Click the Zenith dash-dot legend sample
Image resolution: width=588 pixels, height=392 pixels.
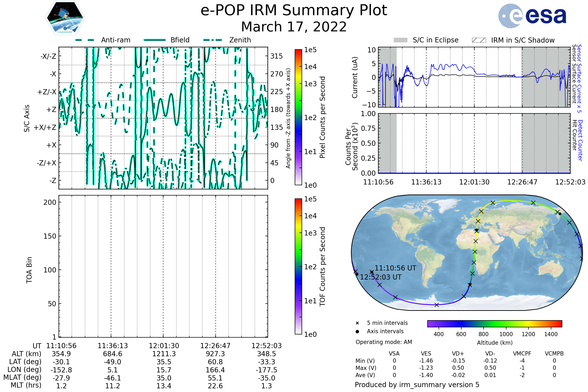point(213,40)
